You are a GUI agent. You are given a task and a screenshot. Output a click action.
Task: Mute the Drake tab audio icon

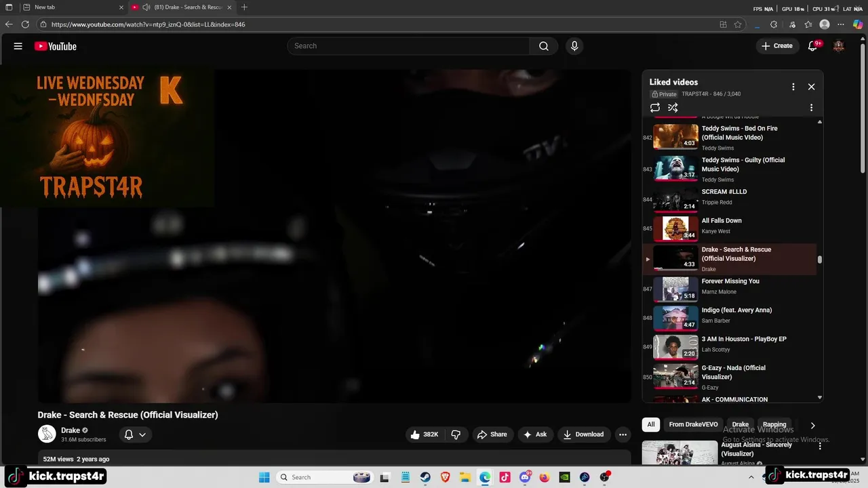click(x=146, y=7)
